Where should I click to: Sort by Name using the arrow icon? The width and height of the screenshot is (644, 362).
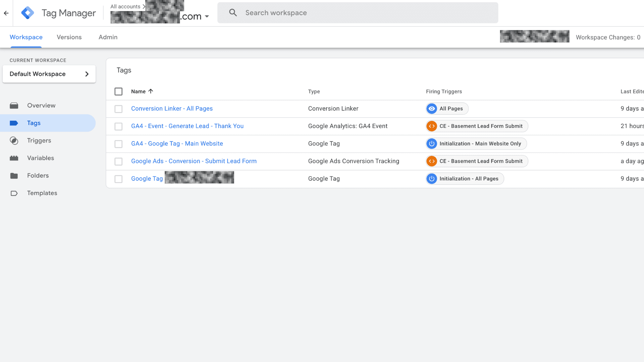point(151,91)
